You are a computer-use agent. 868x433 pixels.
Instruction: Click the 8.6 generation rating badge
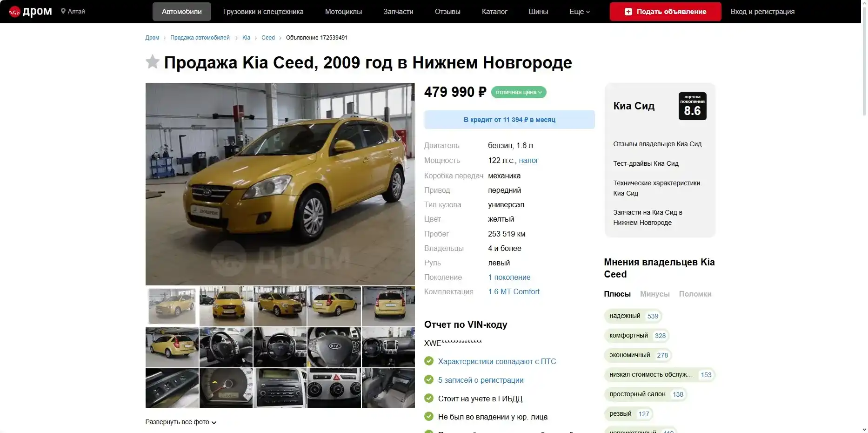point(692,106)
